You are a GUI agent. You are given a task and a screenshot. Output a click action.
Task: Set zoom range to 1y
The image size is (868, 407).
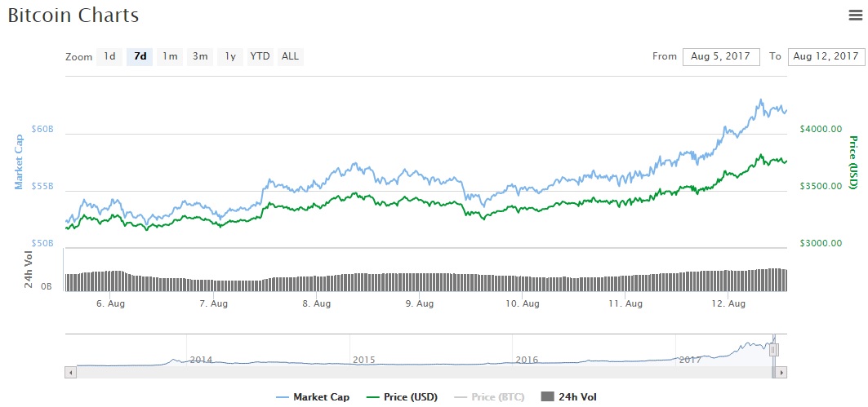click(x=230, y=56)
